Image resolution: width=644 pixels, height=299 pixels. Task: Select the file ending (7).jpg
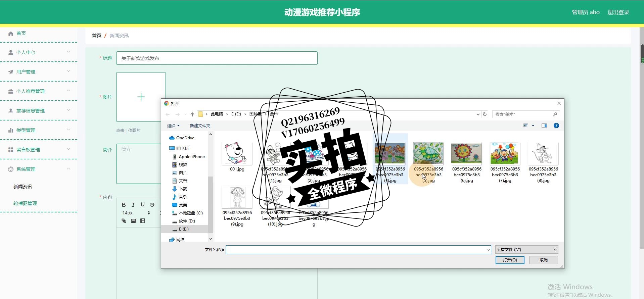[x=505, y=159]
